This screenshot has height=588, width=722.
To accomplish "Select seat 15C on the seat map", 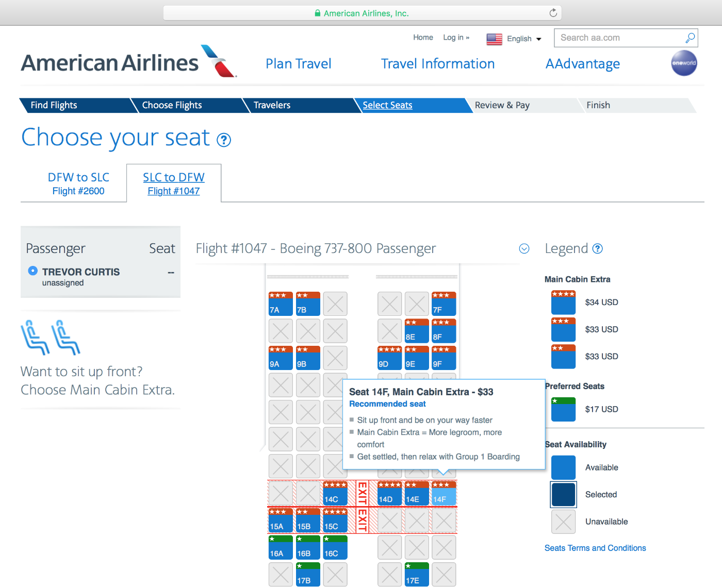I will tap(335, 520).
